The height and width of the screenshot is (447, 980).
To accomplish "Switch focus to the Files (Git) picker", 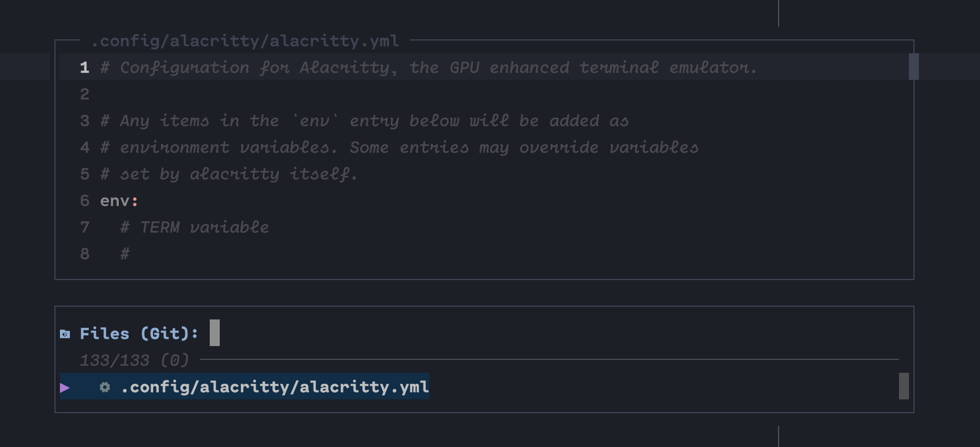I will [138, 333].
